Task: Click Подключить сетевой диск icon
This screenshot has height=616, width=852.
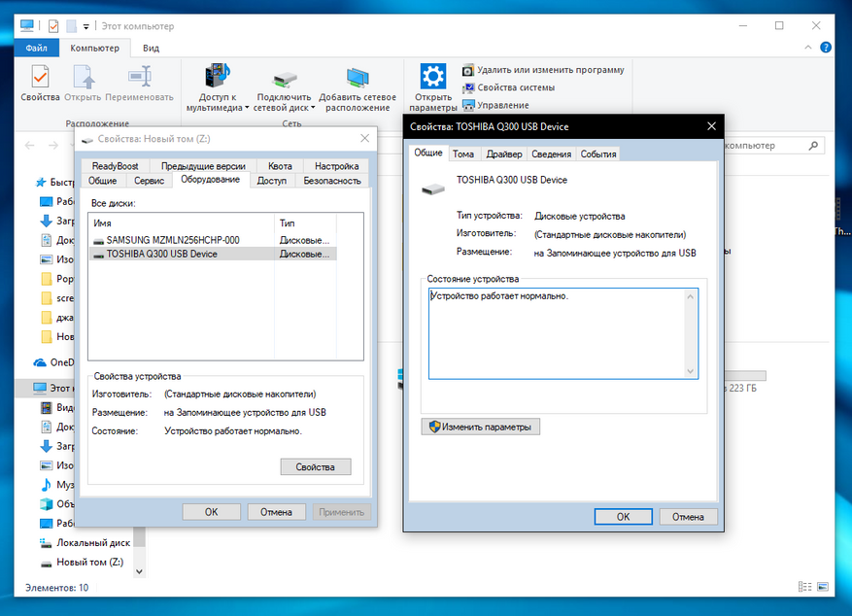Action: 283,80
